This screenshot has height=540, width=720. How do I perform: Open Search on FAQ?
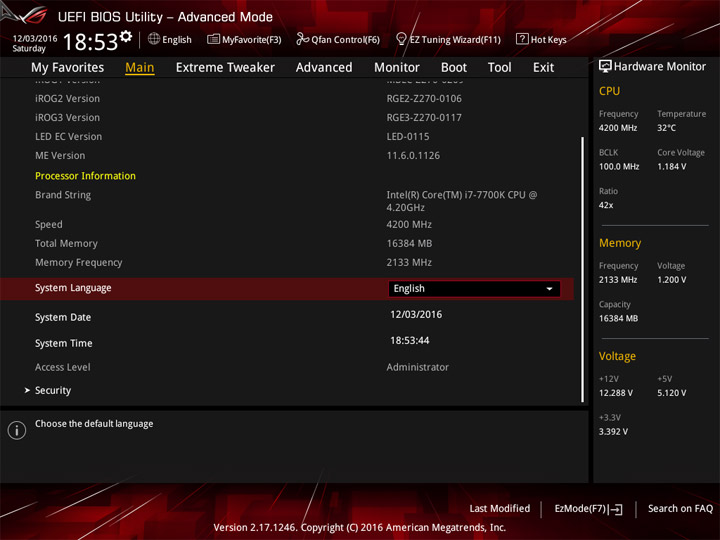(x=680, y=508)
